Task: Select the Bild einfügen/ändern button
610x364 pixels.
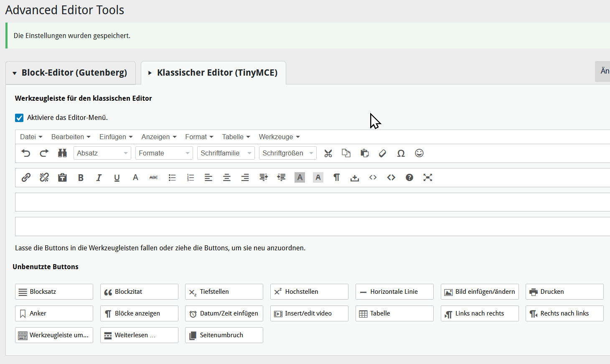Action: pyautogui.click(x=480, y=292)
